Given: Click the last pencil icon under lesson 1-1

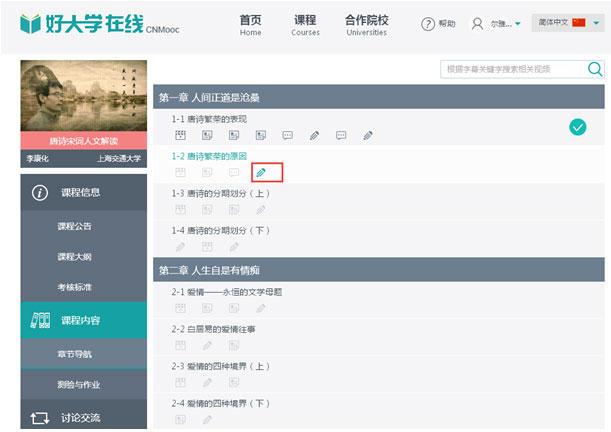Looking at the screenshot, I should click(x=368, y=135).
